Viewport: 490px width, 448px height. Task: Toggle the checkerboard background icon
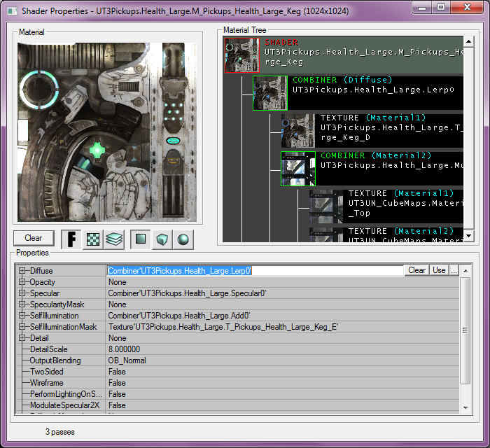click(x=92, y=239)
